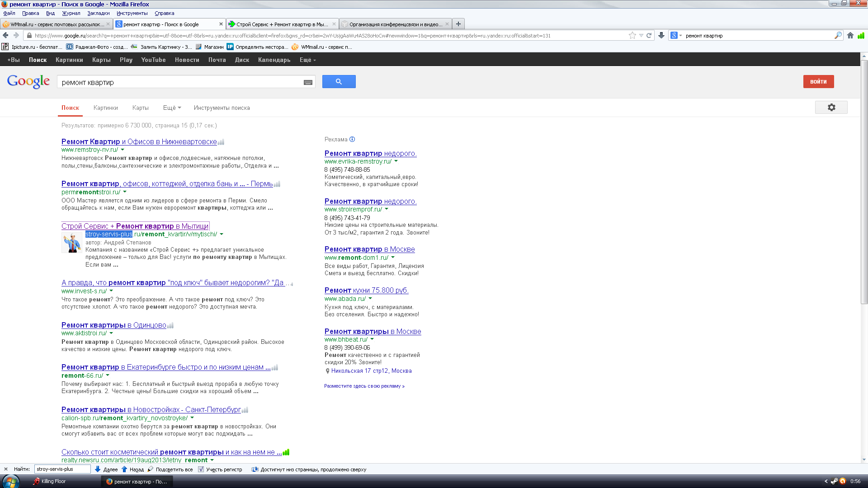This screenshot has height=488, width=868.
Task: Click the Reload page icon
Action: pyautogui.click(x=649, y=35)
